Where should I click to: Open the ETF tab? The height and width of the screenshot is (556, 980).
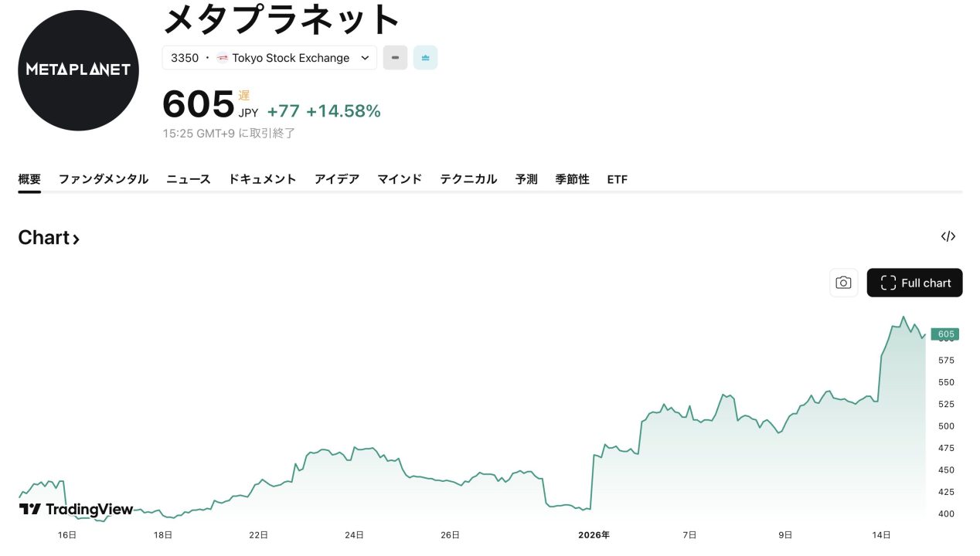pyautogui.click(x=617, y=179)
